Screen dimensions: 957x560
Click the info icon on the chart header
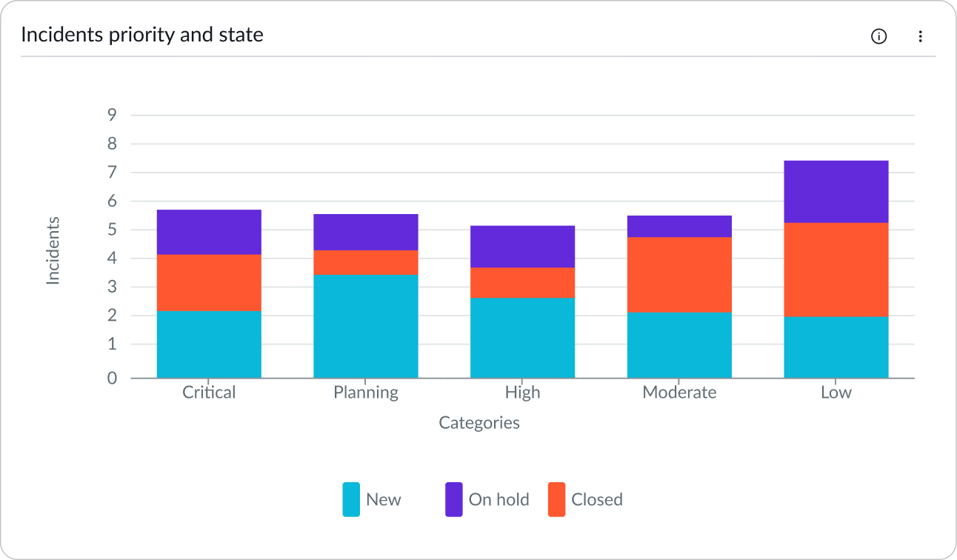coord(878,36)
